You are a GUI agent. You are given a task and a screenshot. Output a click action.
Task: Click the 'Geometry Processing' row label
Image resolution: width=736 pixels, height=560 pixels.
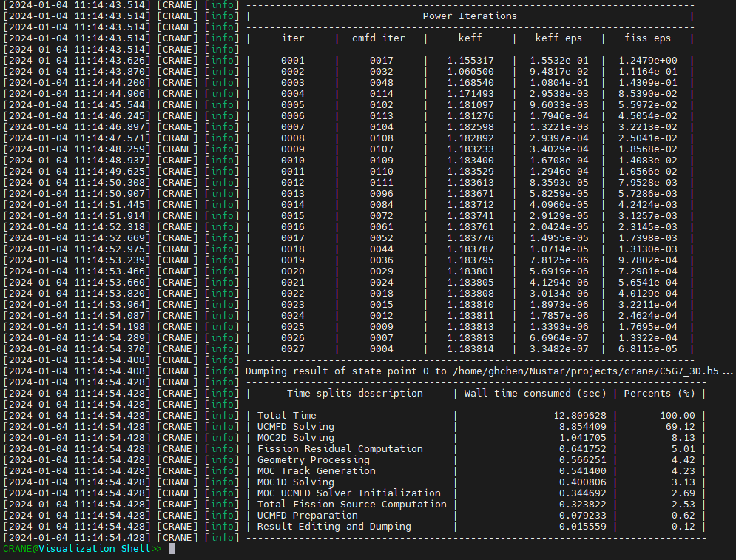tap(314, 460)
